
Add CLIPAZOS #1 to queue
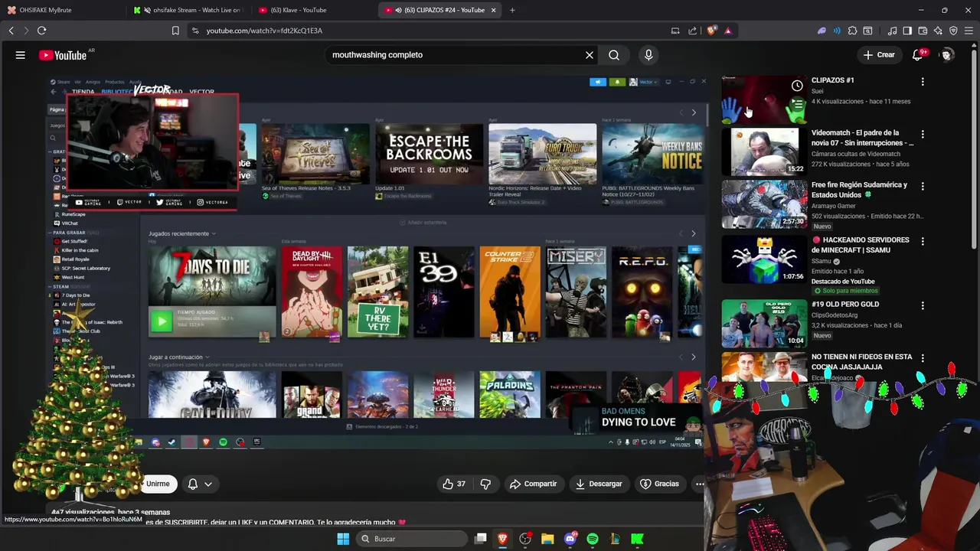tap(797, 104)
